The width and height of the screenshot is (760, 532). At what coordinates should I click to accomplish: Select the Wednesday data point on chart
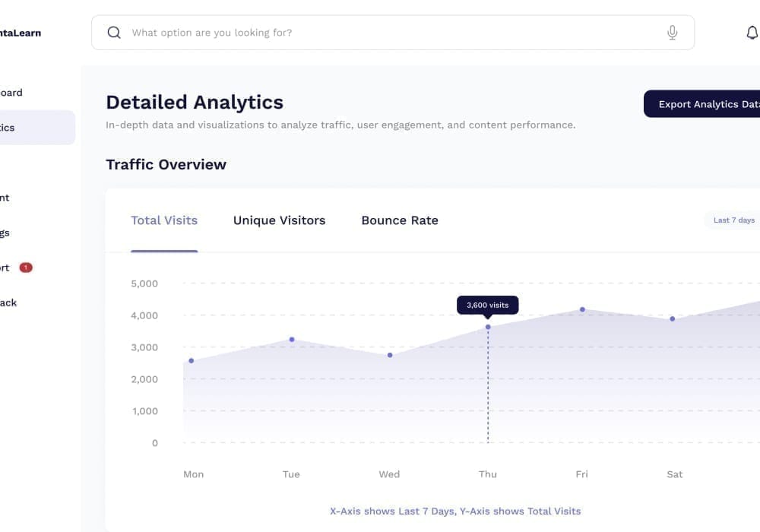390,355
